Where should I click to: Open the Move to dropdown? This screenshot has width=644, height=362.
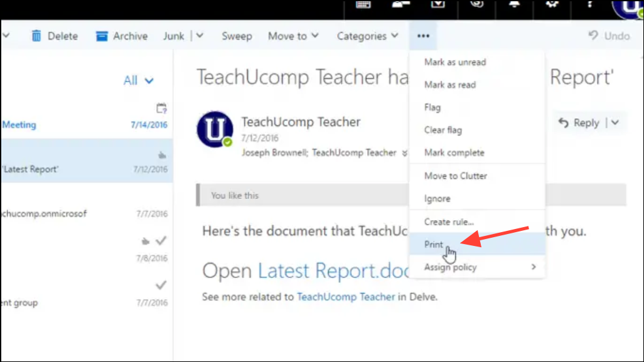tap(293, 36)
